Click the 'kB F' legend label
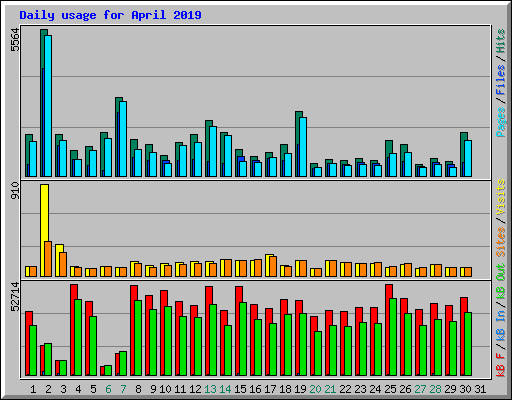This screenshot has height=400, width=512. tap(501, 364)
